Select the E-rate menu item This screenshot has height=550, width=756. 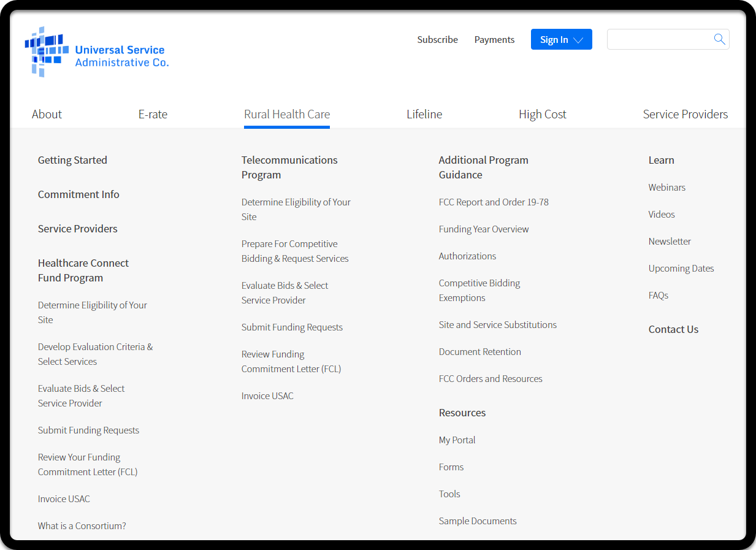coord(153,115)
